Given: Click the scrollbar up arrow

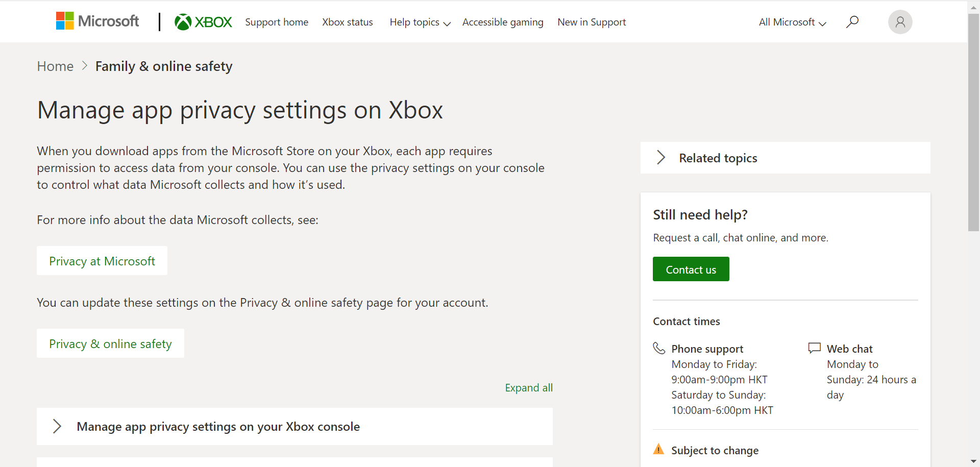Looking at the screenshot, I should coord(973,7).
